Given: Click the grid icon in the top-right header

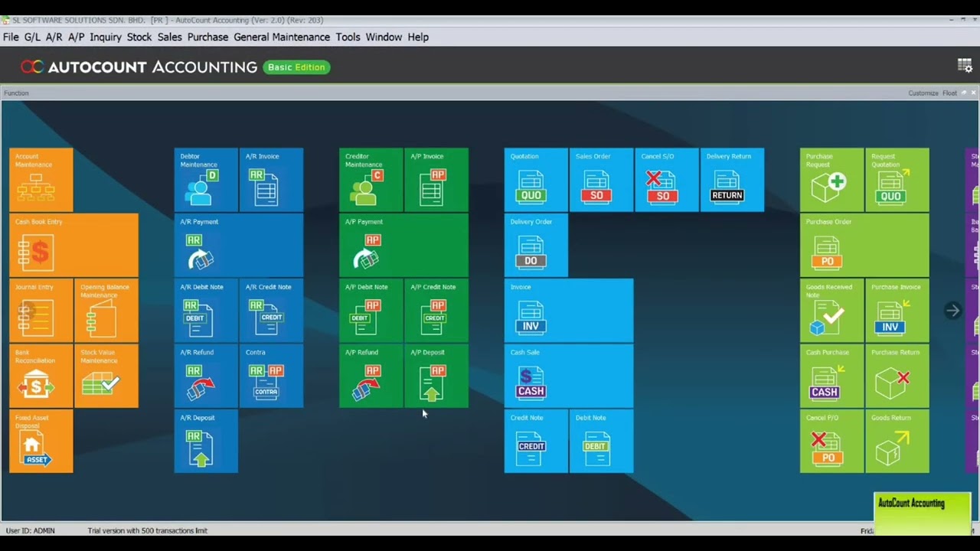Looking at the screenshot, I should pos(965,67).
